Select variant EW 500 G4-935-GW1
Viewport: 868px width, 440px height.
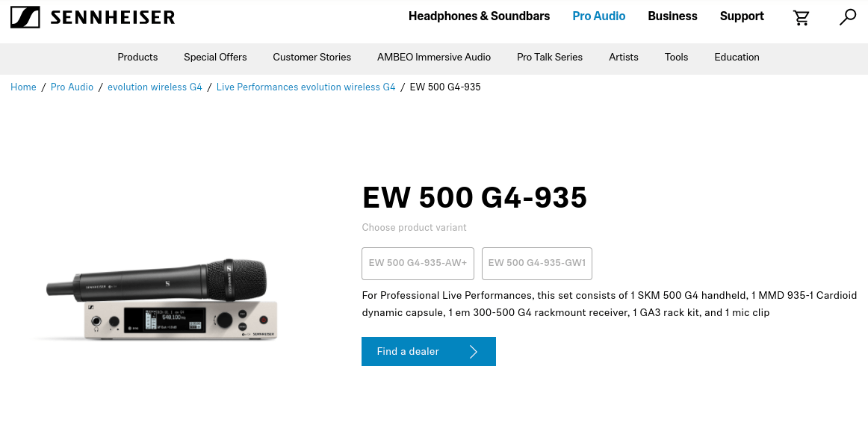537,264
